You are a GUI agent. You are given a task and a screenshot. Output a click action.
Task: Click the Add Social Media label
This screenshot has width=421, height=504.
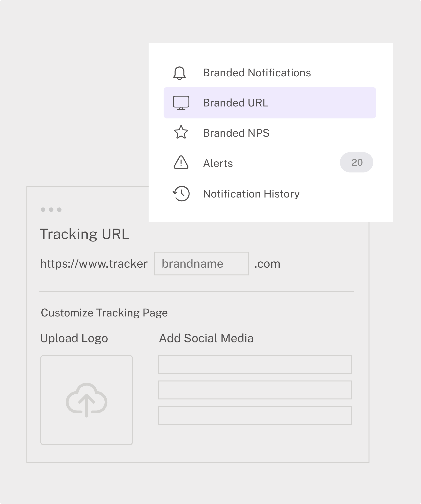coord(206,338)
